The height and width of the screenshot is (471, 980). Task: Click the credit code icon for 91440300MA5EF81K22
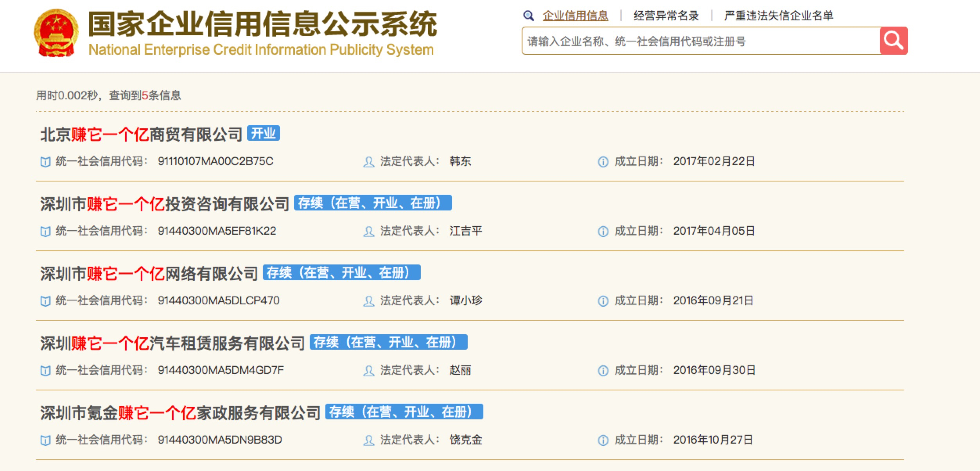(x=45, y=231)
